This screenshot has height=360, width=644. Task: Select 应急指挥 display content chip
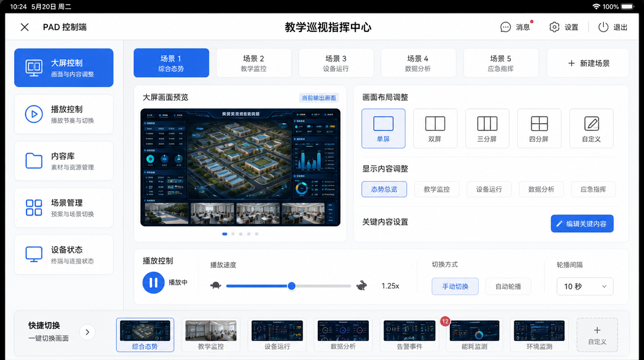point(593,189)
